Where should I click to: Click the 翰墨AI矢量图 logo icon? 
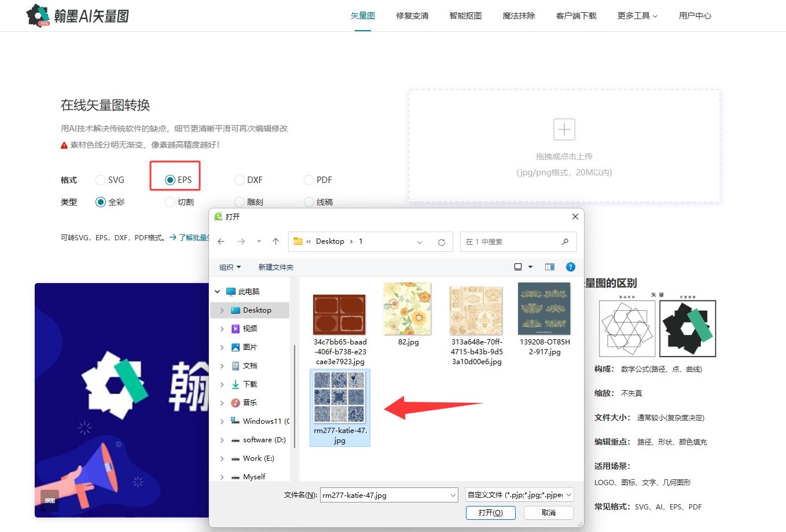coord(38,16)
